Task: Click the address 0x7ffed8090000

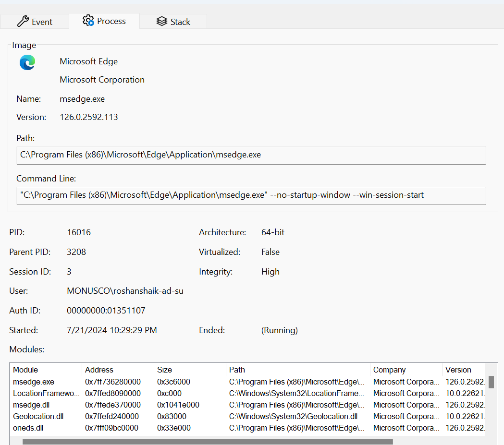Action: (x=113, y=393)
